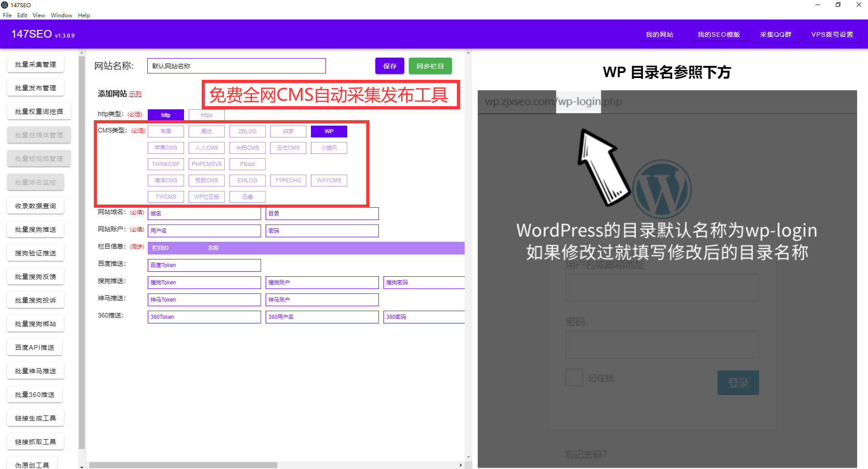
Task: Select WP as the CMS type
Action: coord(329,131)
